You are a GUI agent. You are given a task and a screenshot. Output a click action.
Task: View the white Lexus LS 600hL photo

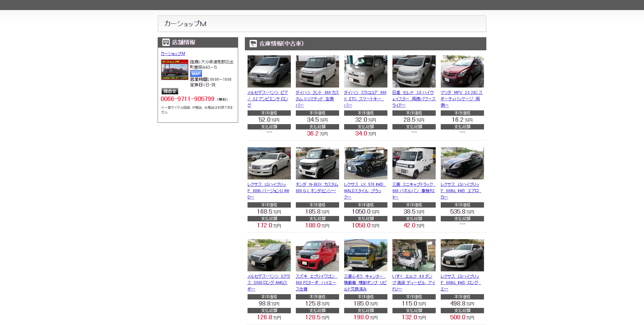(x=462, y=255)
